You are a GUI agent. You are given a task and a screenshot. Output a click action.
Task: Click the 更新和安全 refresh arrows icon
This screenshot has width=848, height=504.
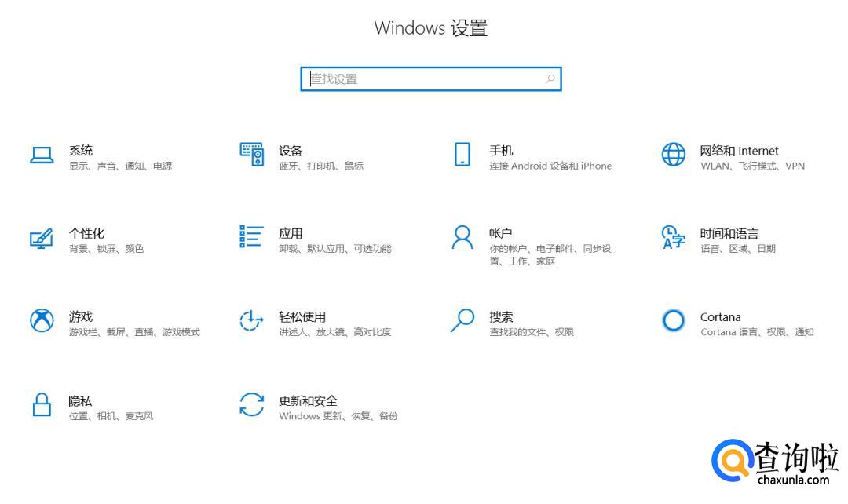pos(252,404)
